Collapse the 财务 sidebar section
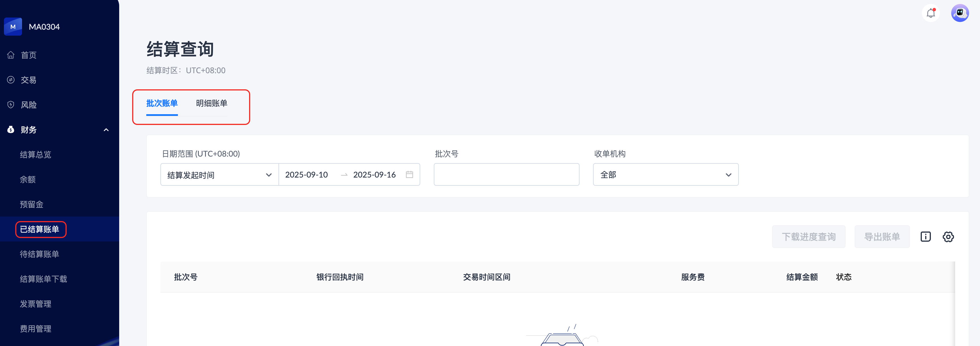 tap(106, 130)
